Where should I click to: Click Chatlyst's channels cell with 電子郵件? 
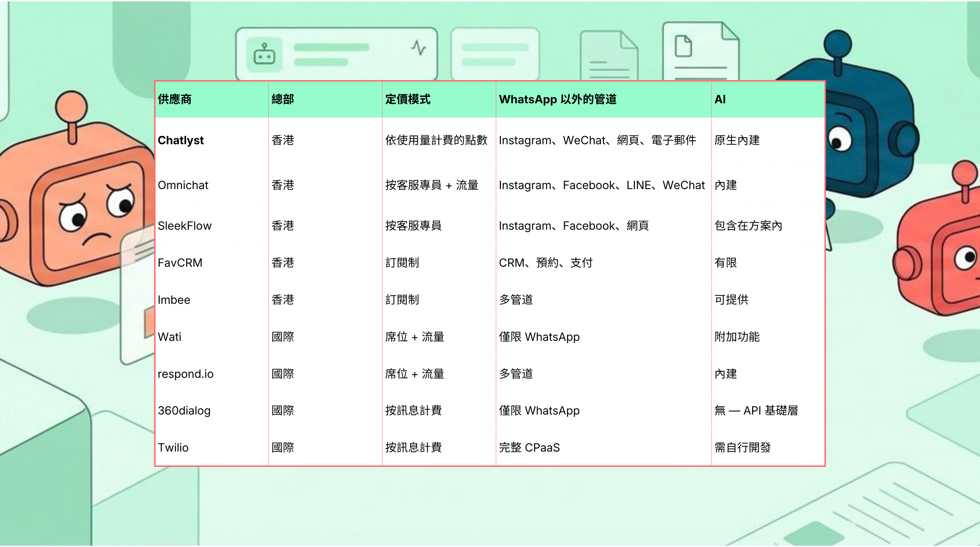tap(604, 140)
